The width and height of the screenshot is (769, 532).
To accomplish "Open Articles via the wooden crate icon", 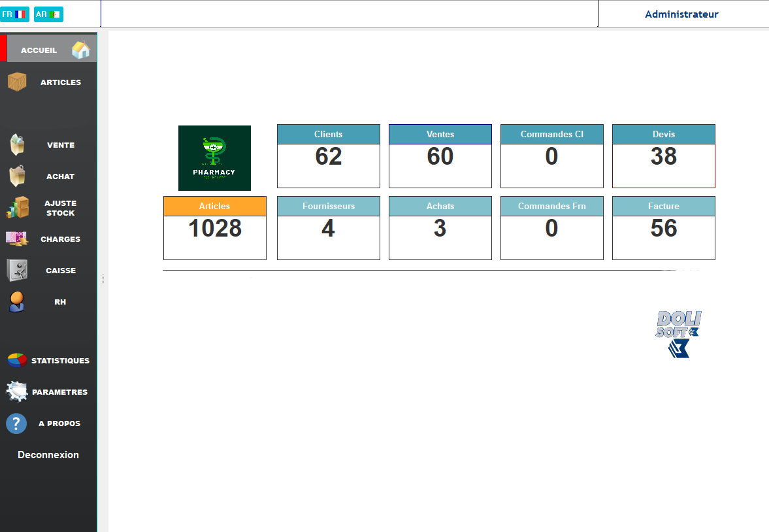I will tap(17, 82).
